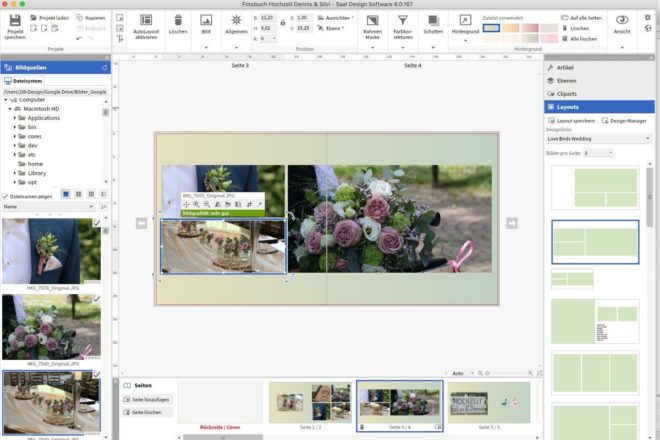Click the Bildquellen panel header

click(55, 67)
